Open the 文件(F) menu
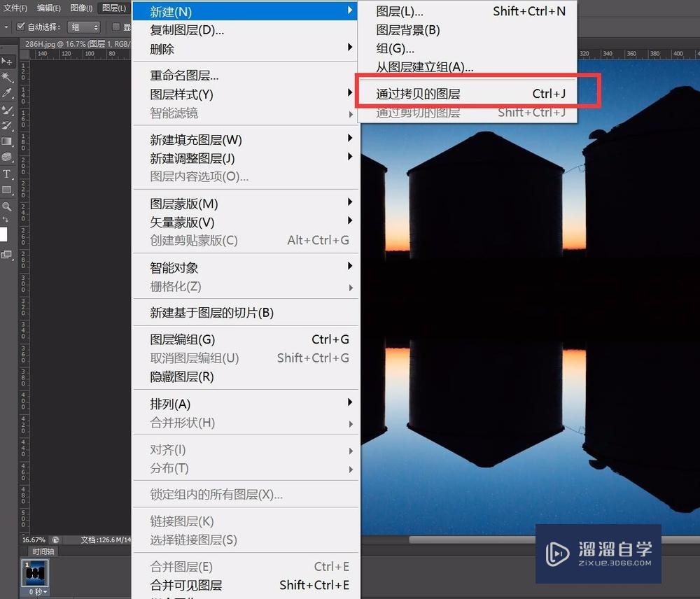Viewport: 700px width, 599px height. point(15,8)
